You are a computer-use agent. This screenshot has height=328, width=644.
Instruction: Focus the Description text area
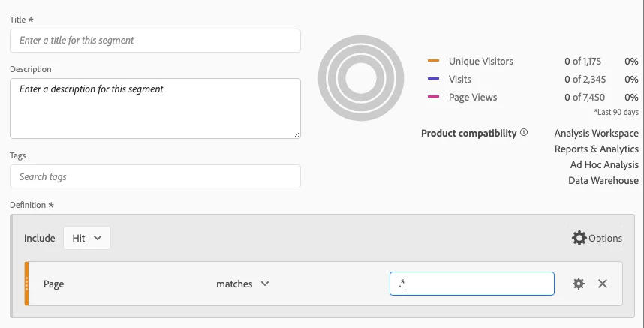tap(155, 108)
